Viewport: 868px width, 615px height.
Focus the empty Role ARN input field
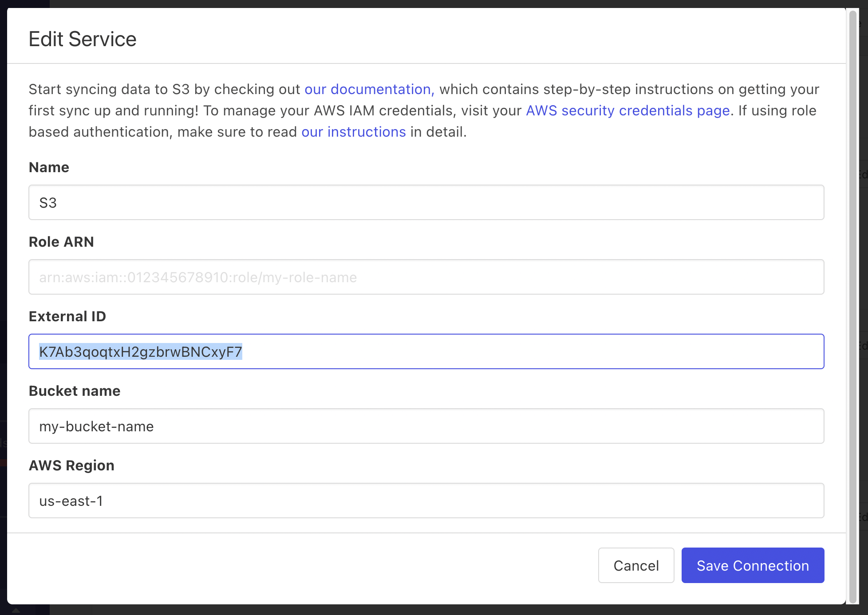point(426,277)
